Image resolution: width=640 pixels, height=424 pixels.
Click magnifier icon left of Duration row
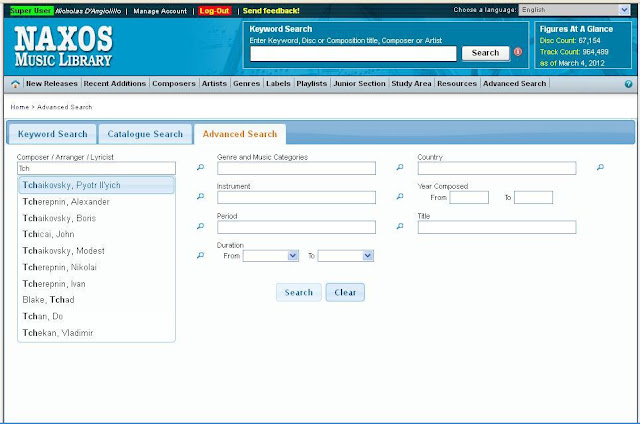200,255
